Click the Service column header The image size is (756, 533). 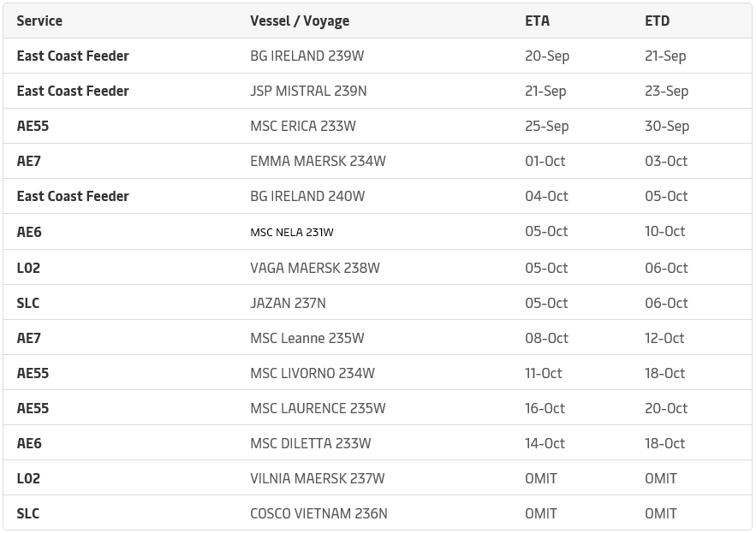coord(39,21)
